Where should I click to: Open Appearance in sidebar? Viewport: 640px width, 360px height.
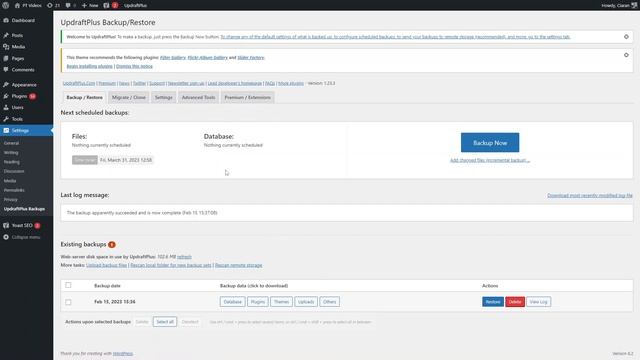pos(24,84)
